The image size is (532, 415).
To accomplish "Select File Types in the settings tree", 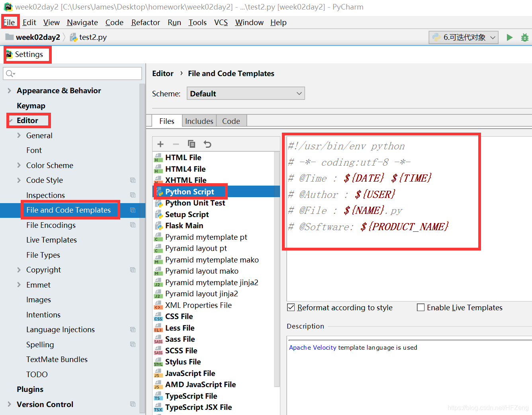I will click(43, 255).
